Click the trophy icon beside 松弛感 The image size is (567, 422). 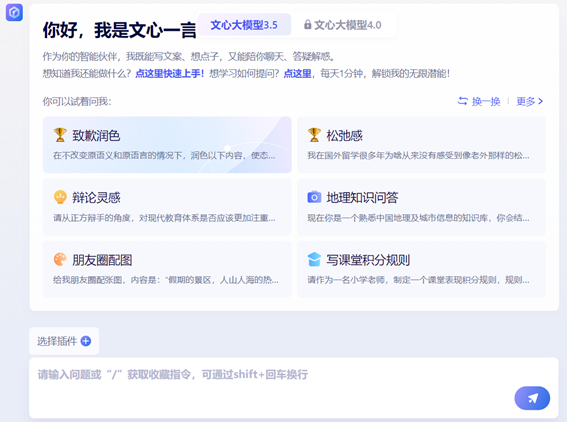314,135
